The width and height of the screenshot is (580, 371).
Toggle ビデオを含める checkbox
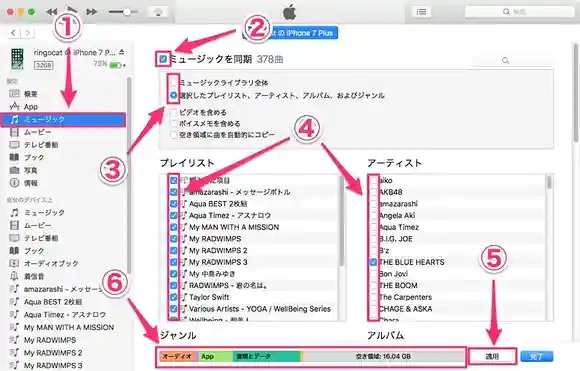[x=173, y=112]
